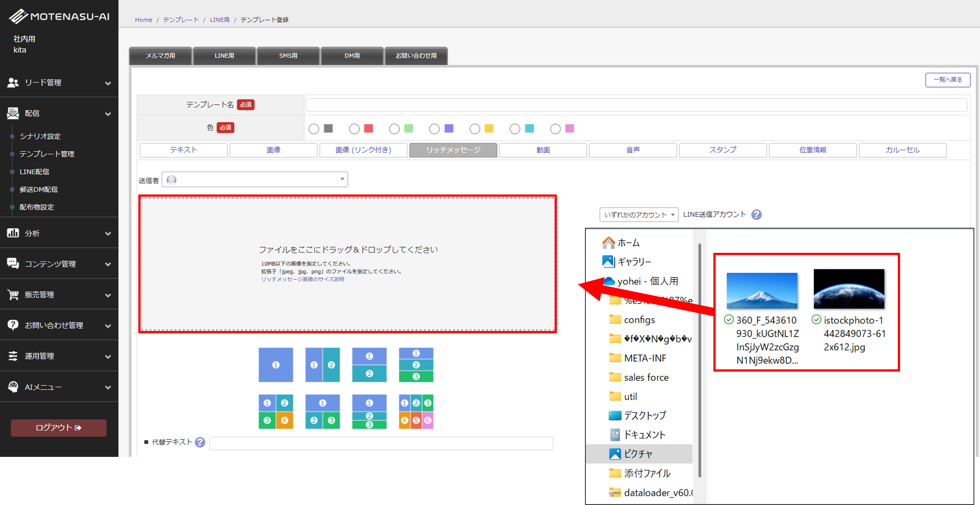Image resolution: width=980 pixels, height=505 pixels.
Task: Choose the two-column layout icon
Action: (x=322, y=365)
